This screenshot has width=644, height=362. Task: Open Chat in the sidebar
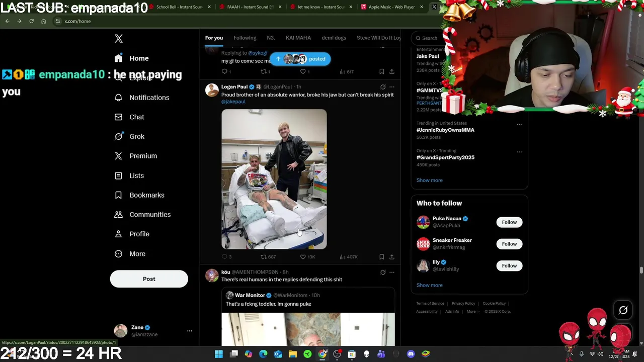(x=129, y=117)
